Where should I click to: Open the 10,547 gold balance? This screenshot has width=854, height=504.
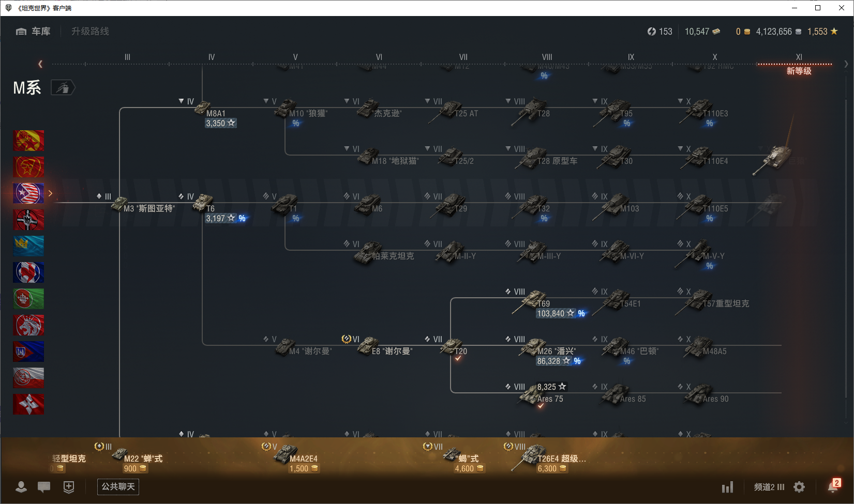702,32
